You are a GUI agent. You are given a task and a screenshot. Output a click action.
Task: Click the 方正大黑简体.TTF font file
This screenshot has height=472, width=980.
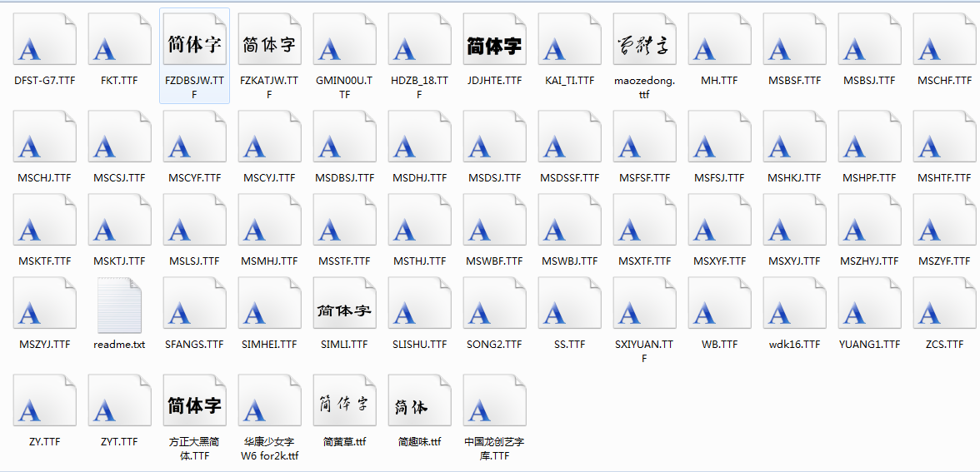tap(194, 405)
